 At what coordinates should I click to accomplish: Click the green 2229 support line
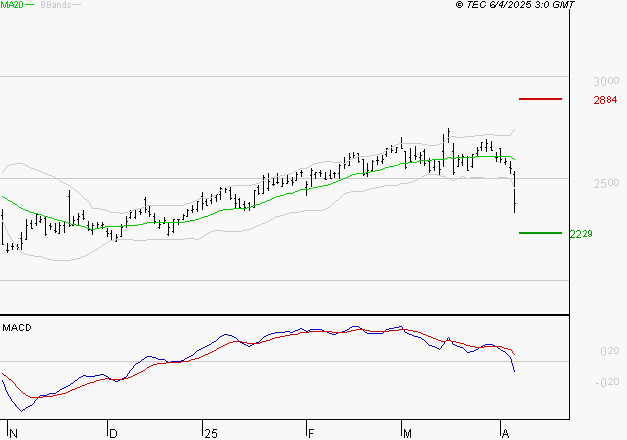pyautogui.click(x=540, y=233)
